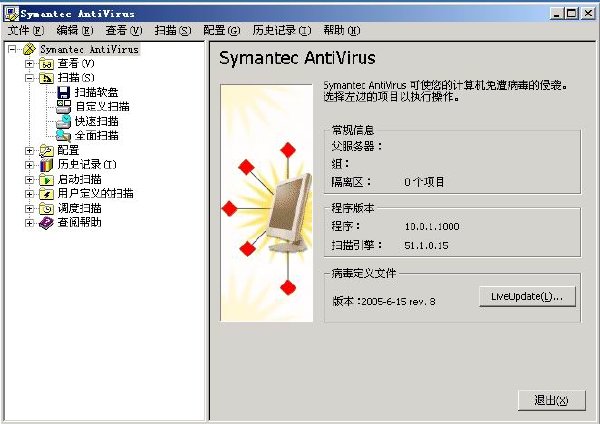The width and height of the screenshot is (600, 424).
Task: Click the 扫描(S) folder icon in tree
Action: (x=46, y=78)
